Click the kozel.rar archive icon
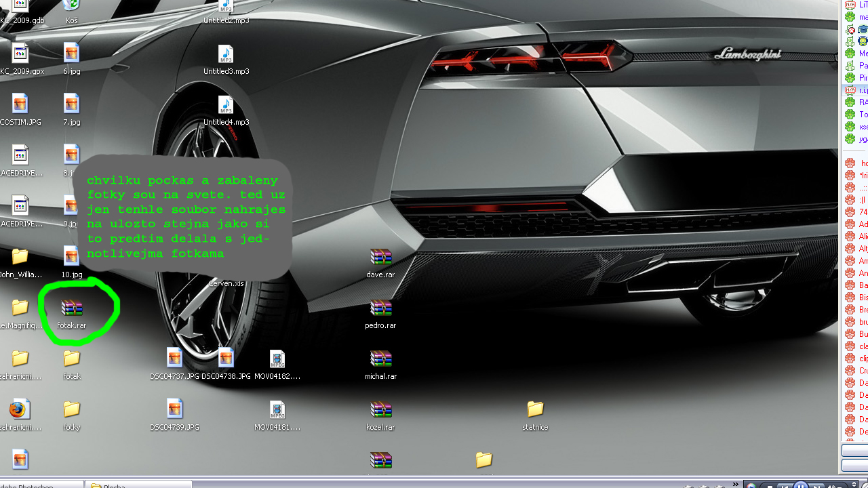 [380, 410]
